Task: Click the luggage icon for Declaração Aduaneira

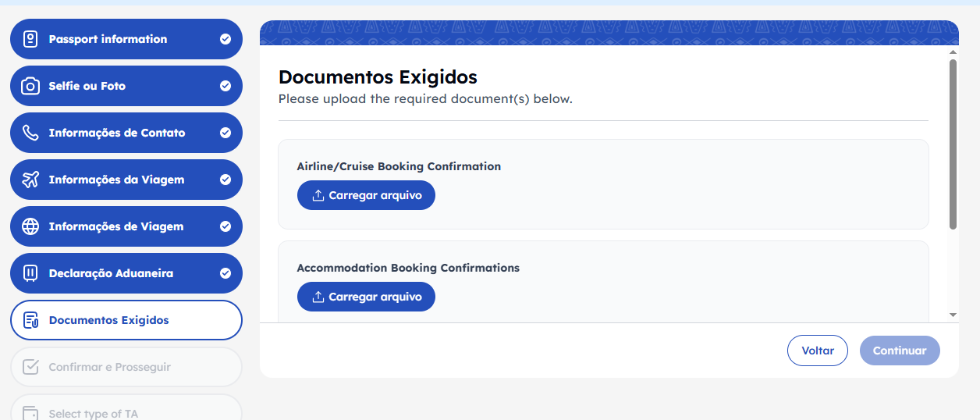Action: tap(30, 273)
